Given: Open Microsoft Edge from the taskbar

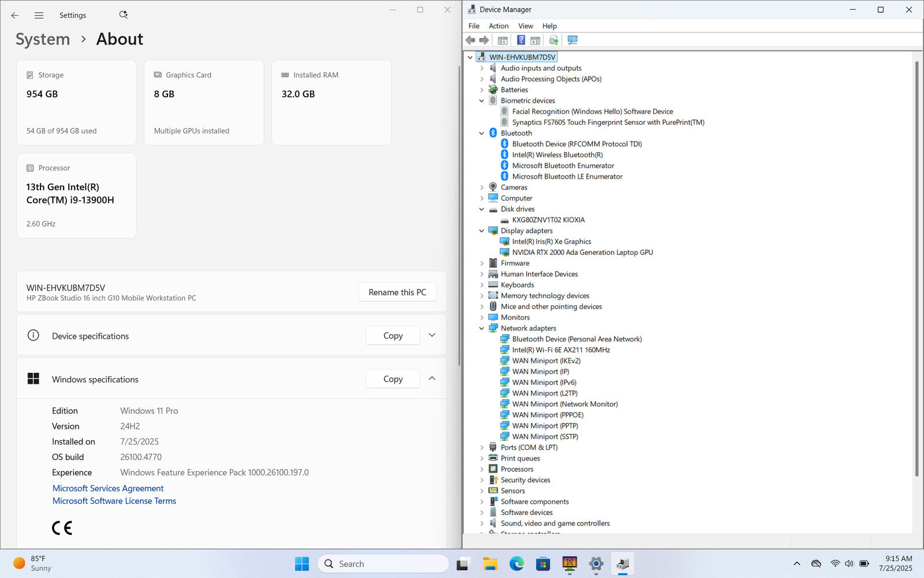Looking at the screenshot, I should click(x=516, y=564).
